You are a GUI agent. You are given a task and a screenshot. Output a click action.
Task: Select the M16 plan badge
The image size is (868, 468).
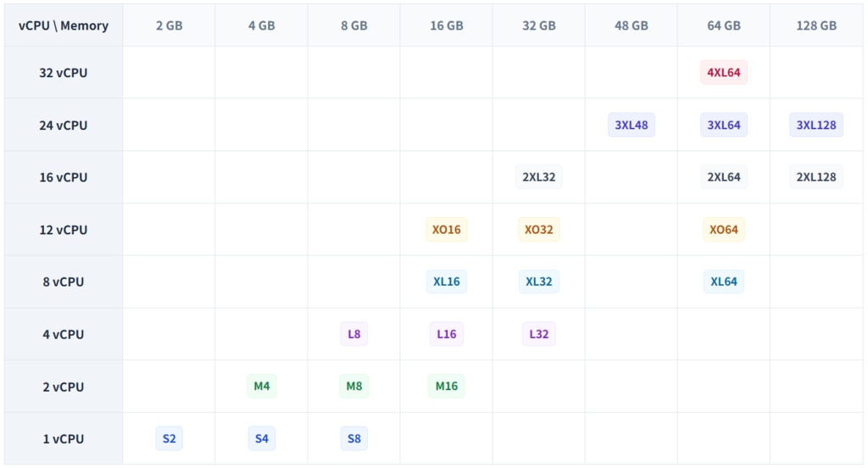(x=446, y=386)
